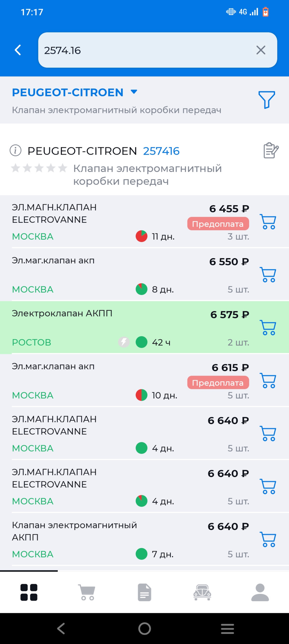Add the 6 455 ₽ offer to cart
The image size is (289, 644).
(268, 222)
